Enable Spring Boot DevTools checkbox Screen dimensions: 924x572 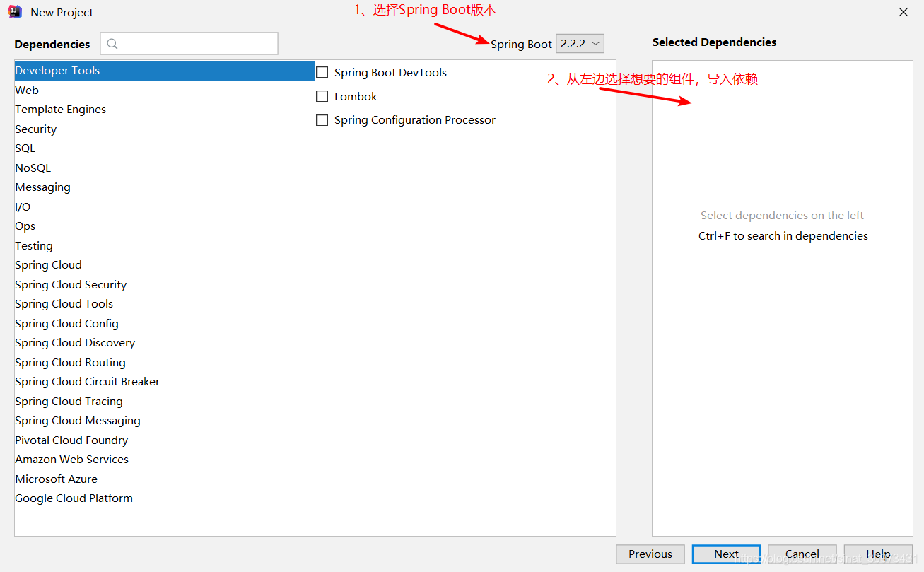click(322, 72)
